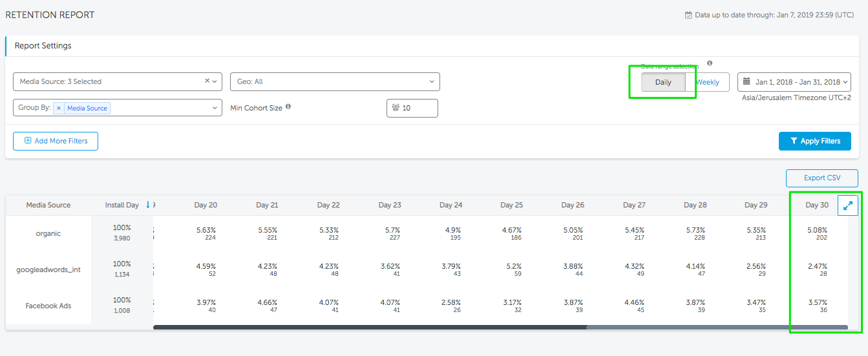868x356 pixels.
Task: Click the Min Cohort Size info icon
Action: coord(288,107)
